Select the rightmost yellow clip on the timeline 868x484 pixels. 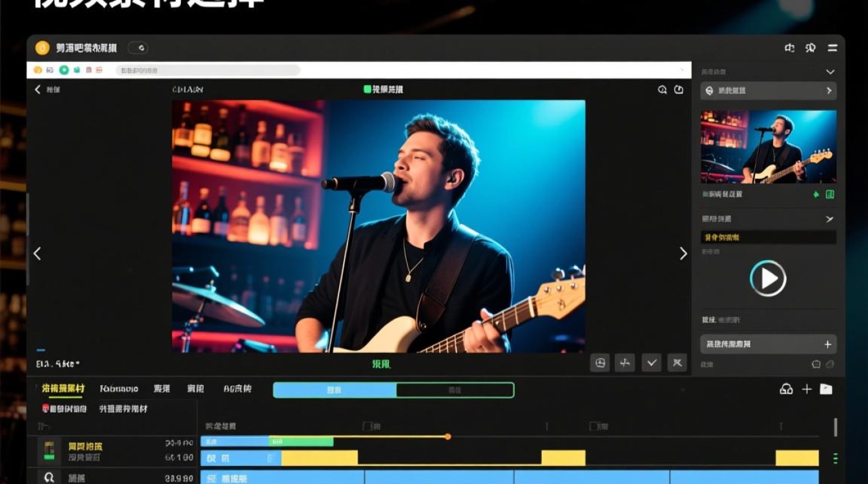click(797, 458)
